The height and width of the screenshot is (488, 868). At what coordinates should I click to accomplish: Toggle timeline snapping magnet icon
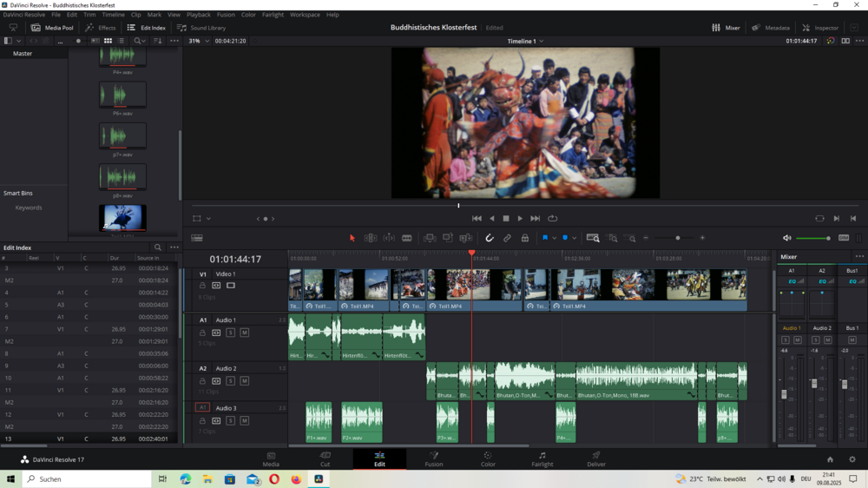click(x=490, y=238)
